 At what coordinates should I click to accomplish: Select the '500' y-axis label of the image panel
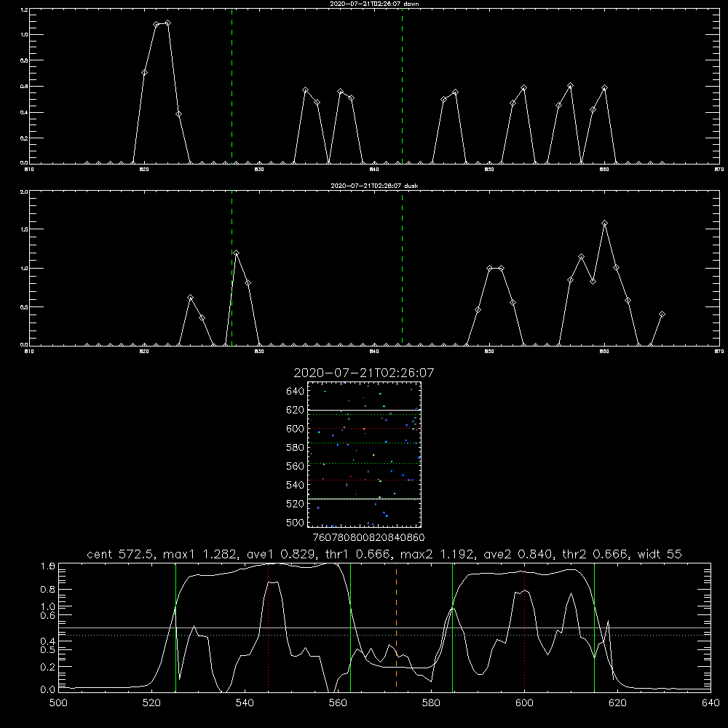coord(296,522)
